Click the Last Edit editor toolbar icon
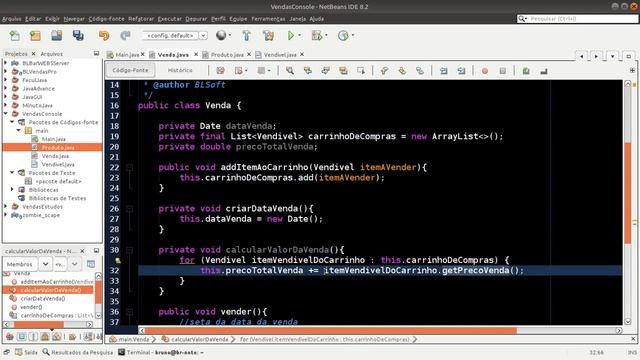The width and height of the screenshot is (640, 360). [x=220, y=71]
